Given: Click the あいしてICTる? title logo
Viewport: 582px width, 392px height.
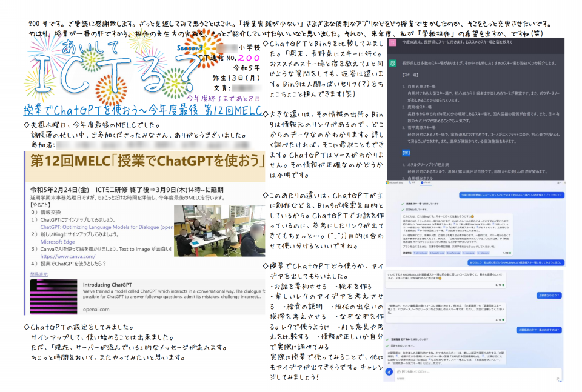Looking at the screenshot, I should point(113,68).
